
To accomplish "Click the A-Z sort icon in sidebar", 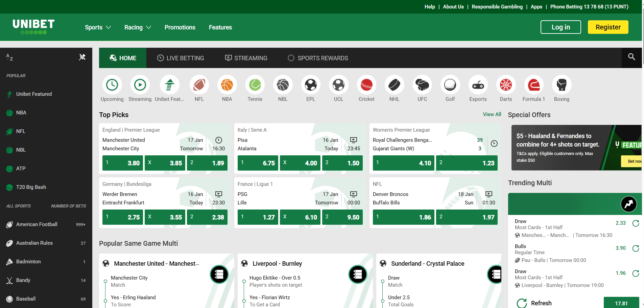I will pos(9,57).
